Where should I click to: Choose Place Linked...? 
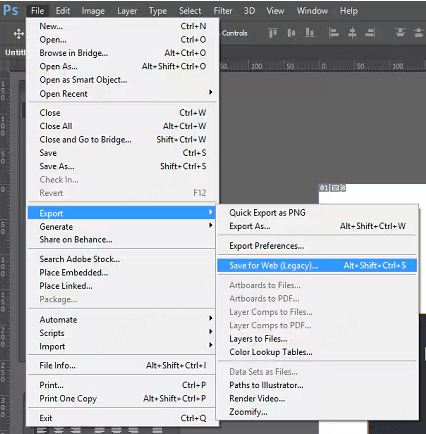[x=122, y=286]
